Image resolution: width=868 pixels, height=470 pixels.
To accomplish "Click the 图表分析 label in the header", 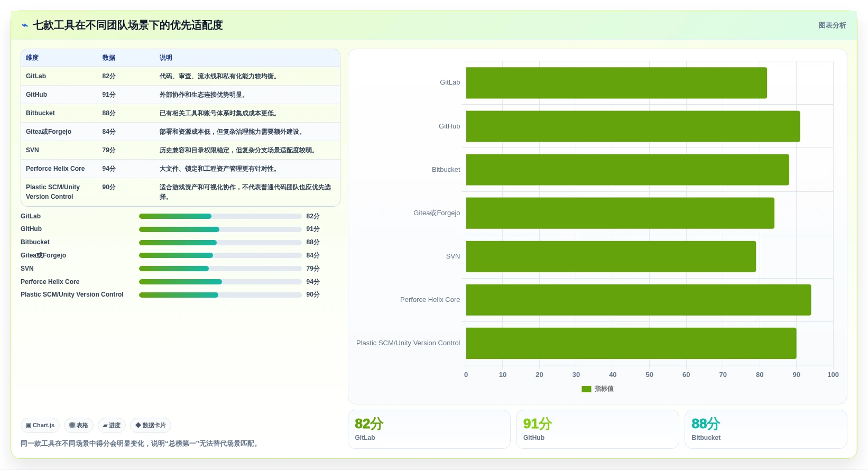I will pos(832,25).
